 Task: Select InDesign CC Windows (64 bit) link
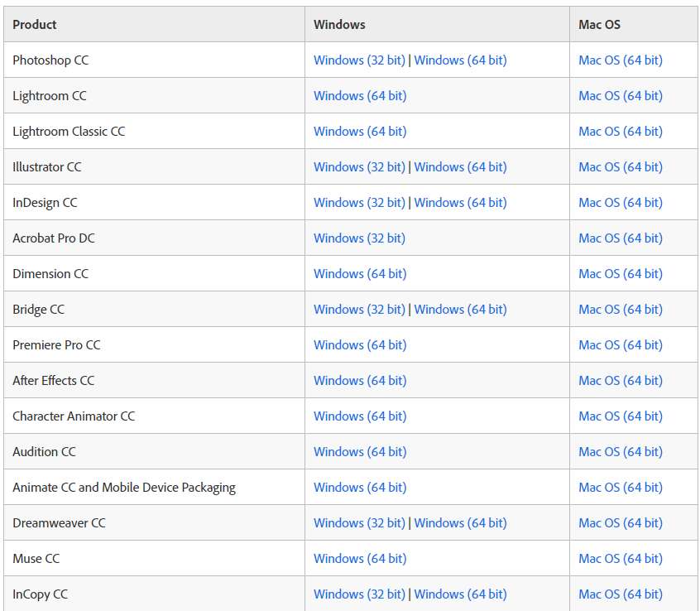(460, 203)
